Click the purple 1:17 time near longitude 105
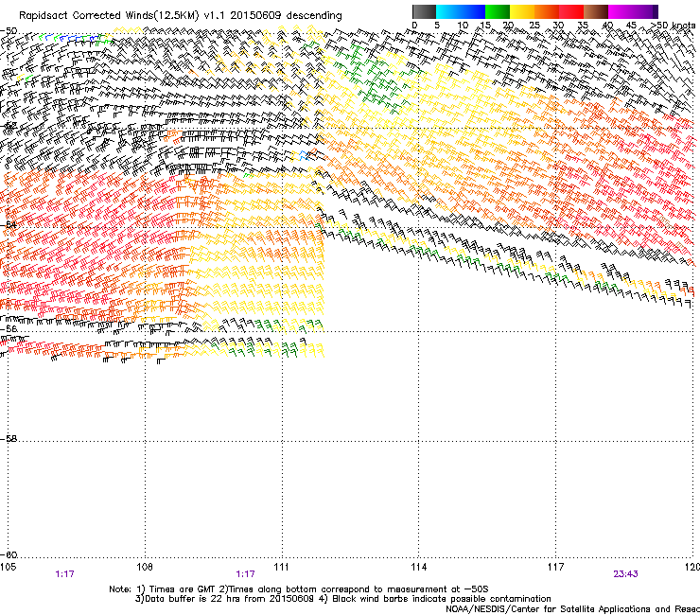This screenshot has height=615, width=700. click(x=64, y=574)
